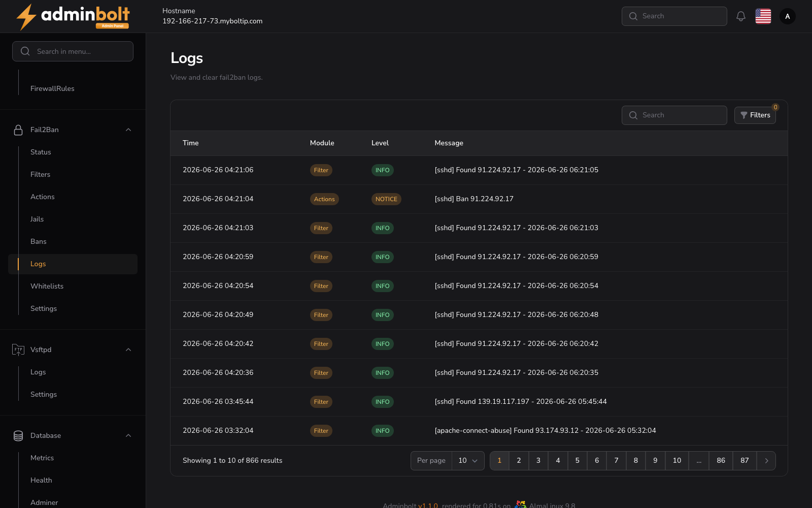Select Fail2Ban Logs menu item

coord(73,264)
